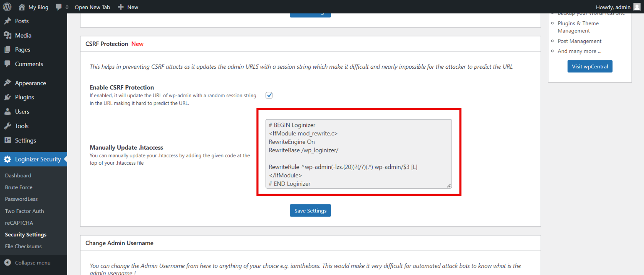Click inside the .htaccess code textarea
The width and height of the screenshot is (644, 275).
pyautogui.click(x=359, y=154)
